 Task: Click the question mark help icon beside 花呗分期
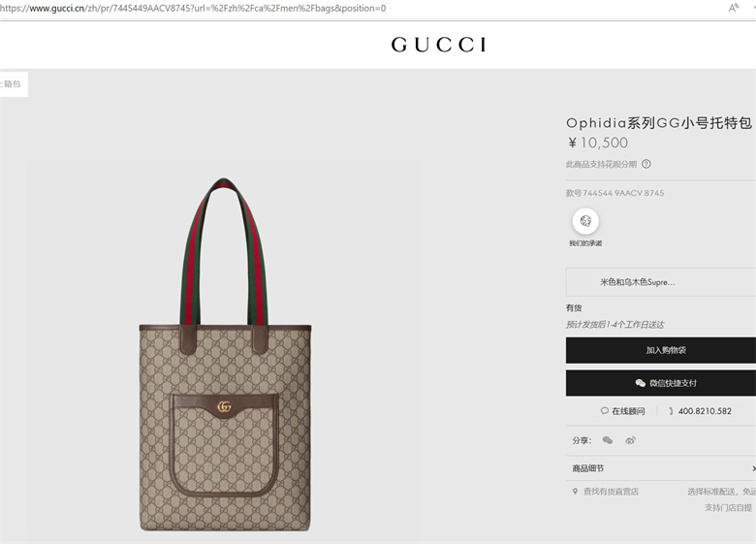click(646, 164)
